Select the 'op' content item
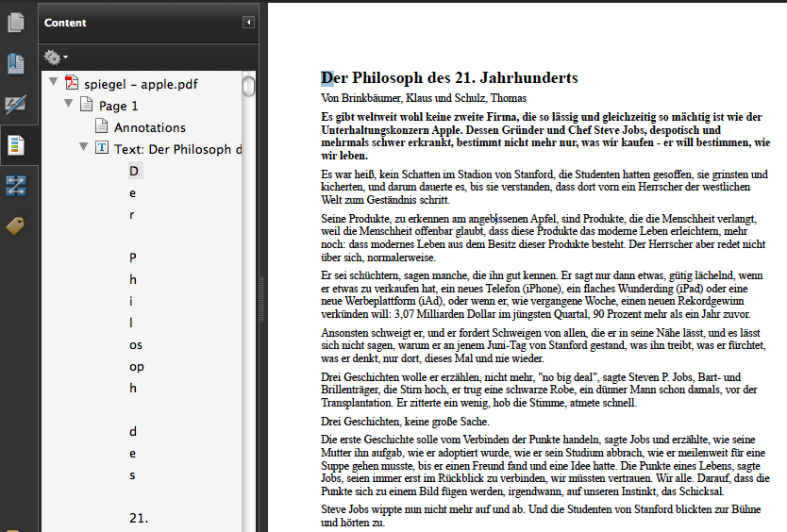This screenshot has width=787, height=532. click(137, 367)
